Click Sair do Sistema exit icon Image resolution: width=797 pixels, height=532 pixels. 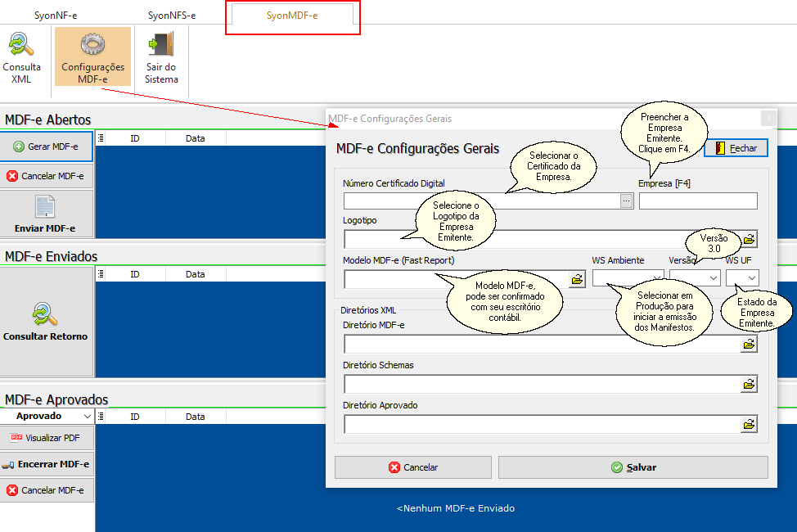tap(161, 45)
